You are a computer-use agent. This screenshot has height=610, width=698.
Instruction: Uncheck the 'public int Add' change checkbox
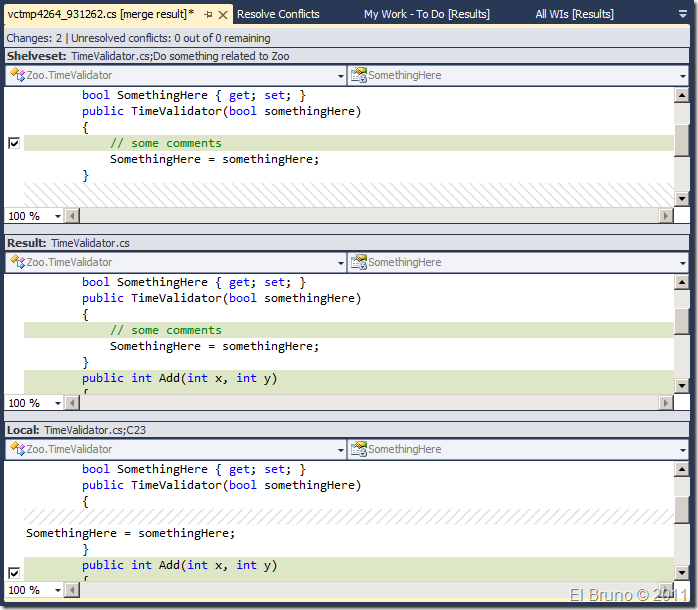pyautogui.click(x=13, y=572)
